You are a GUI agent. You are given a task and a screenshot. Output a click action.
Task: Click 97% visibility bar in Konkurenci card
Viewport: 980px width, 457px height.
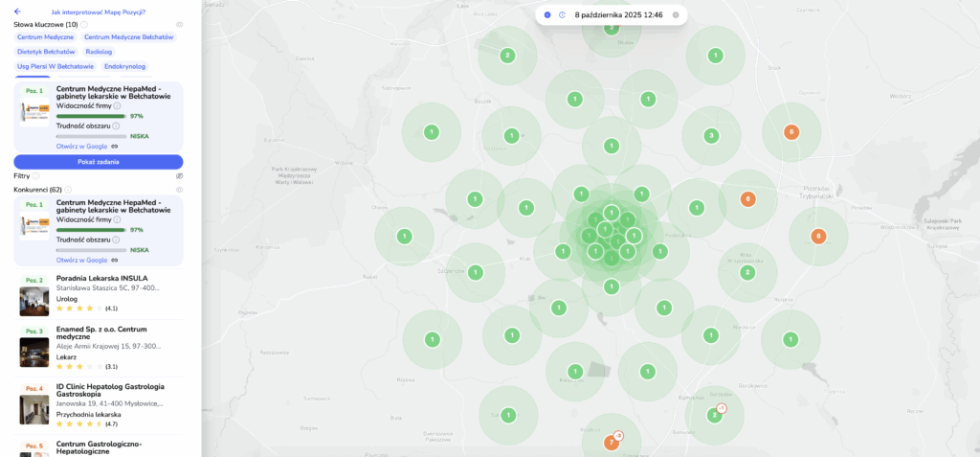click(x=91, y=230)
